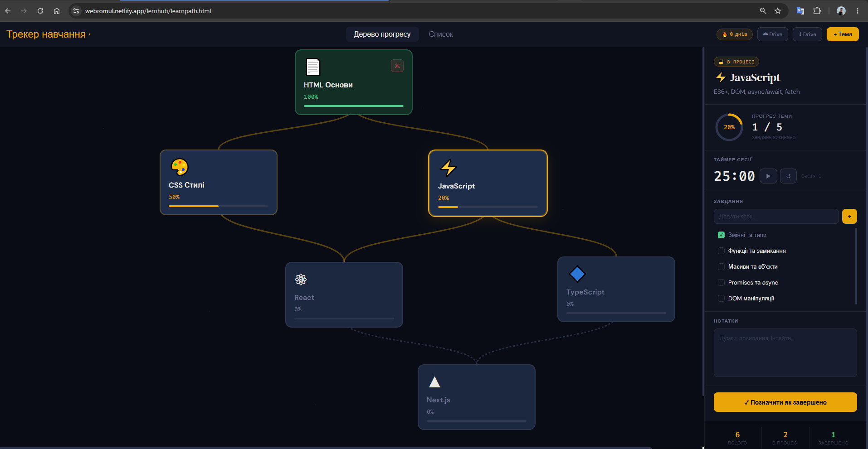The height and width of the screenshot is (449, 868).
Task: Click the lightning icon in the side panel header
Action: point(721,77)
